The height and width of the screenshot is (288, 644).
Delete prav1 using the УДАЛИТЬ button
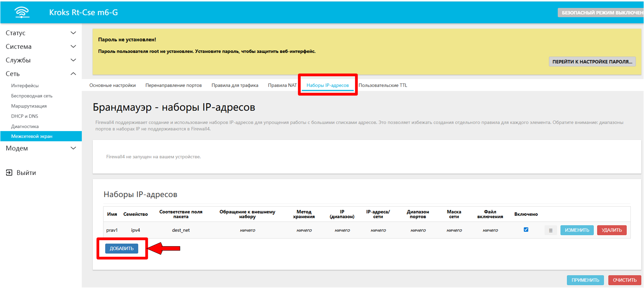611,230
